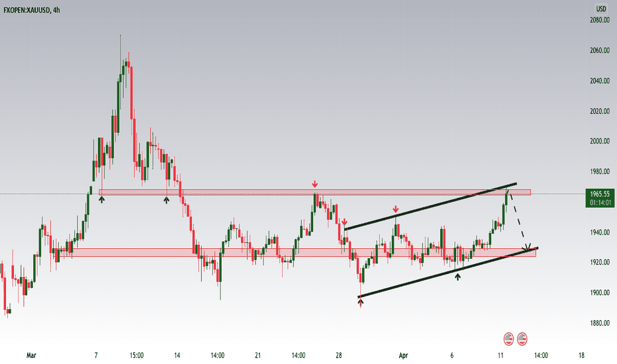Click the 1920.00 price axis label
Image resolution: width=617 pixels, height=364 pixels.
pyautogui.click(x=600, y=262)
